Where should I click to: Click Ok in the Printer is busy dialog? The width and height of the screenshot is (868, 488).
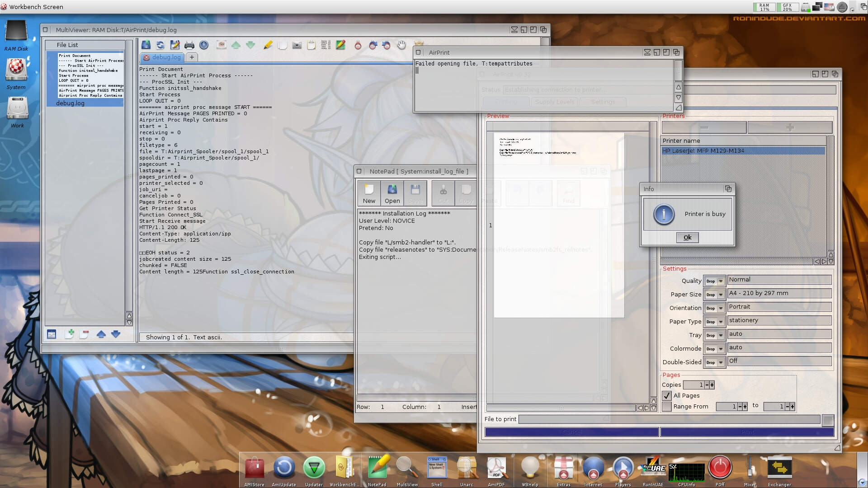point(687,237)
